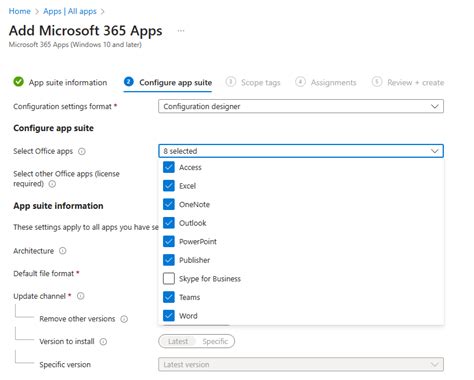Click the step 2 circle icon
This screenshot has height=380, width=474.
point(129,82)
